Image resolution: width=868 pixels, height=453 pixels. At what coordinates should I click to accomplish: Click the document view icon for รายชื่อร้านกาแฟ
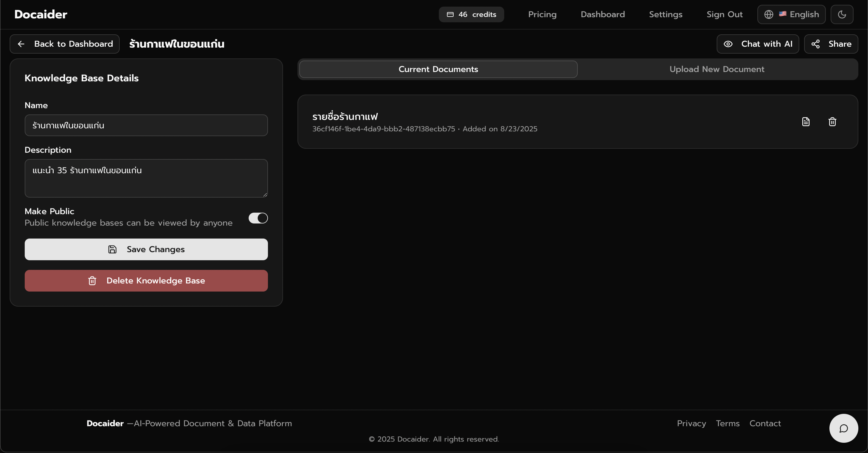pyautogui.click(x=805, y=122)
